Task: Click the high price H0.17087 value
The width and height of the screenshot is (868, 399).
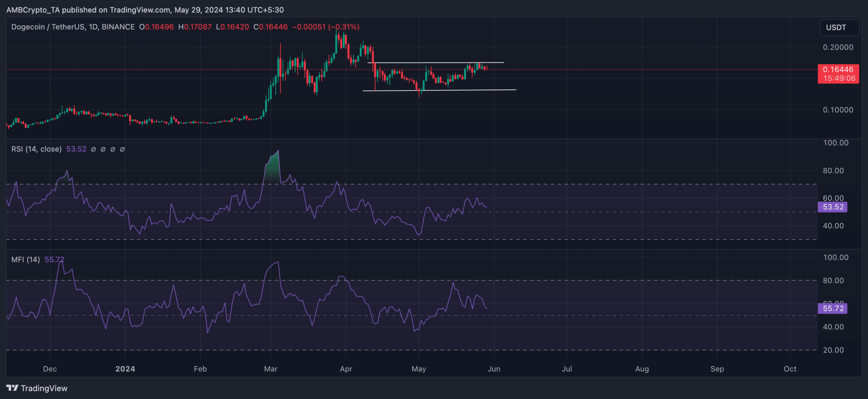Action: tap(195, 27)
